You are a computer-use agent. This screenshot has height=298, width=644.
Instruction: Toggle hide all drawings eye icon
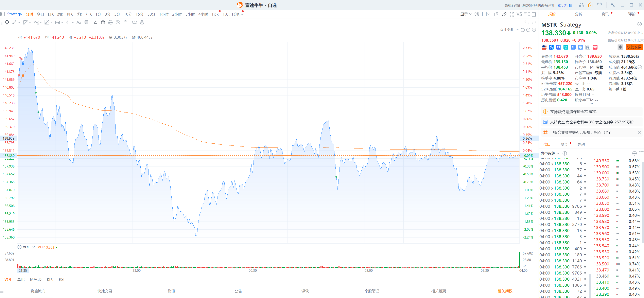click(118, 22)
